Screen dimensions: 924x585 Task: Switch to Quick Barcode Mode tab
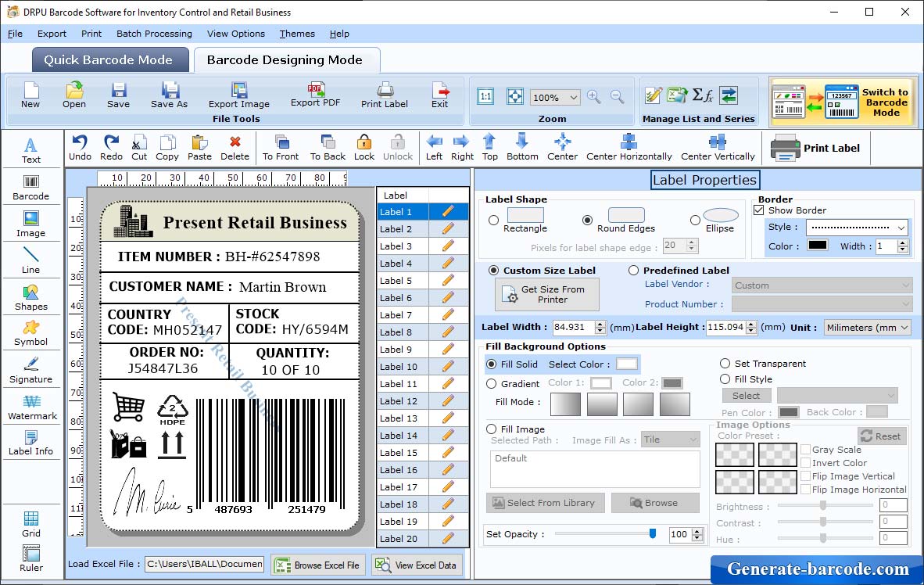(x=110, y=59)
